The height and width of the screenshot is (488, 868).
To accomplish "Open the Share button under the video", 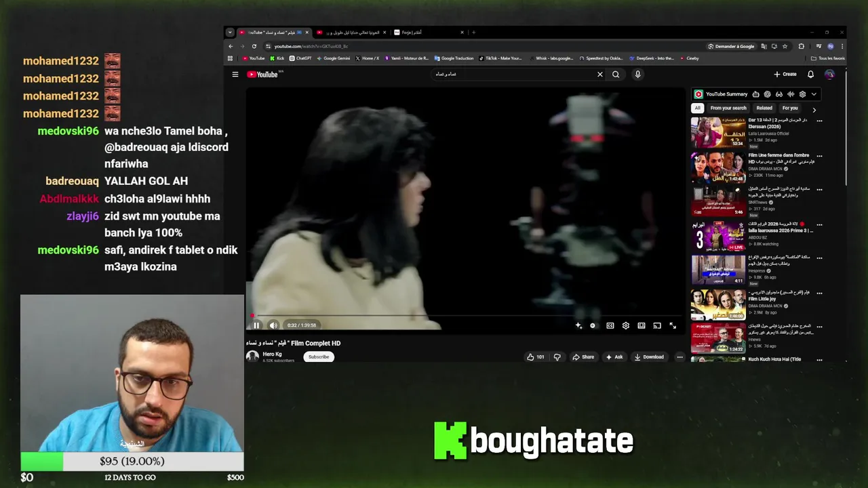I will [583, 357].
